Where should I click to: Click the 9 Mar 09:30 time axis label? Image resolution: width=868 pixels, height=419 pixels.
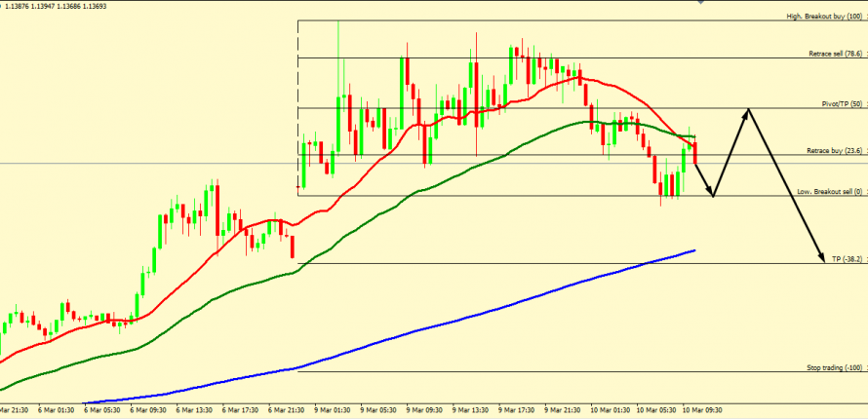[423, 410]
